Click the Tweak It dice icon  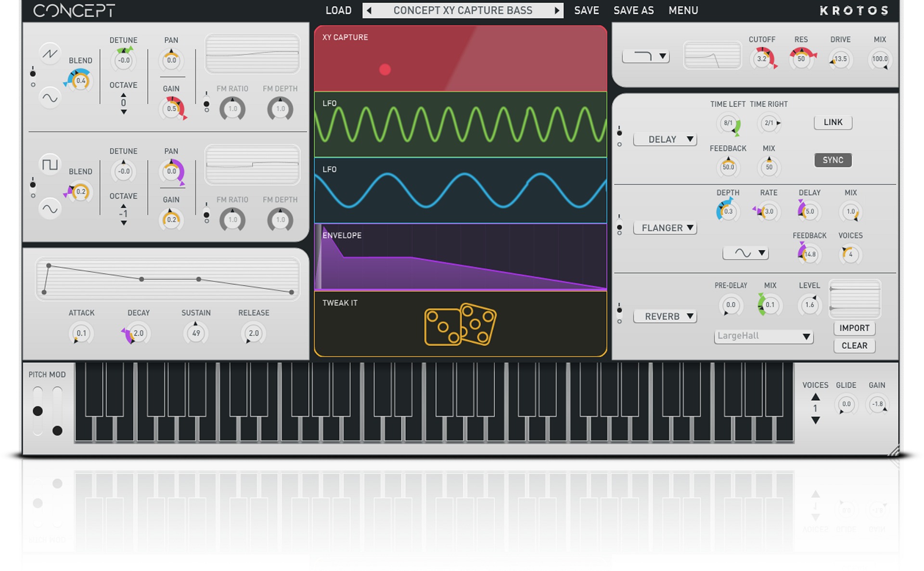tap(460, 324)
